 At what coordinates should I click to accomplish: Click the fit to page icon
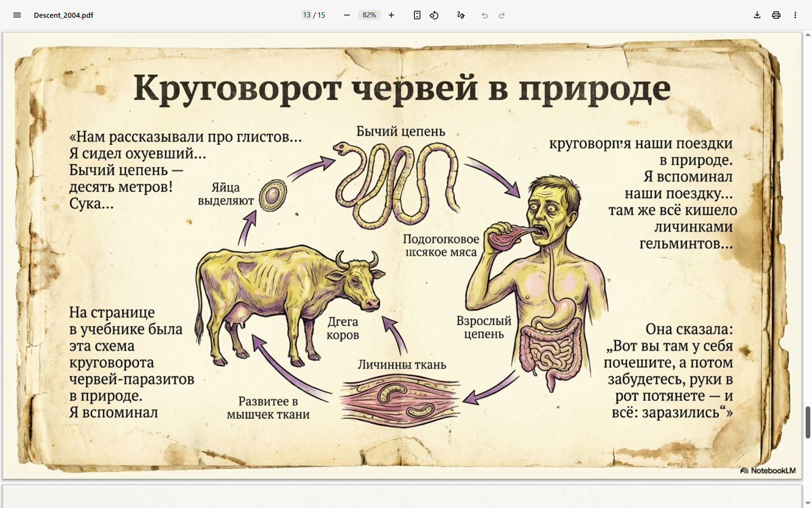pos(417,15)
